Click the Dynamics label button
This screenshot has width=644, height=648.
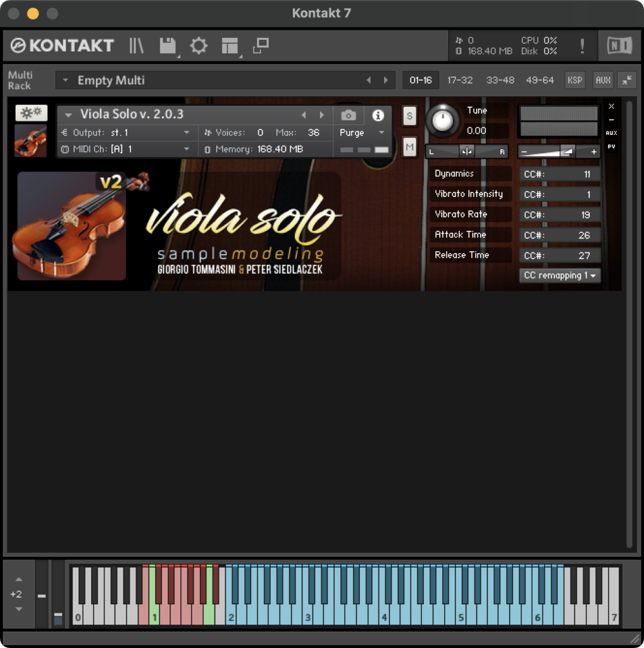[x=471, y=173]
